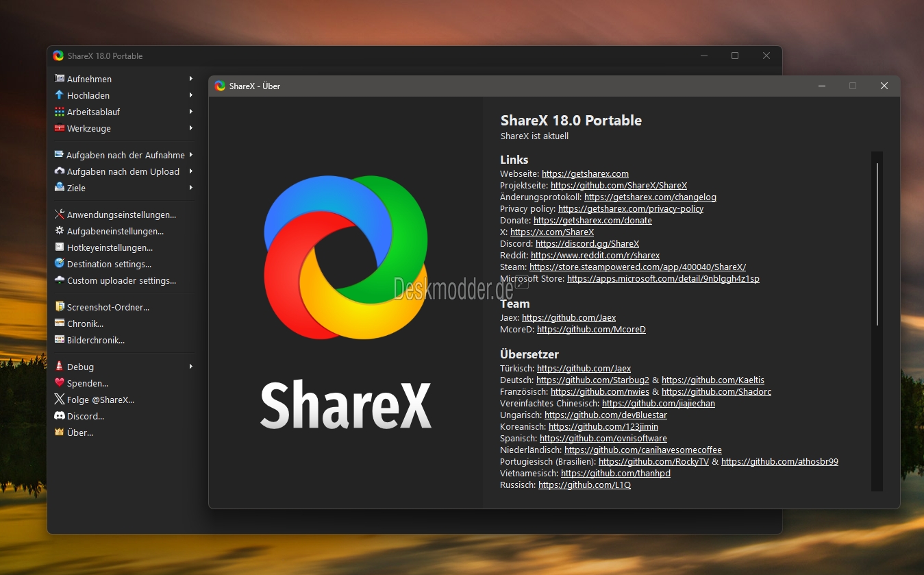The image size is (924, 575).
Task: Open the getsharex.com website link
Action: 585,174
